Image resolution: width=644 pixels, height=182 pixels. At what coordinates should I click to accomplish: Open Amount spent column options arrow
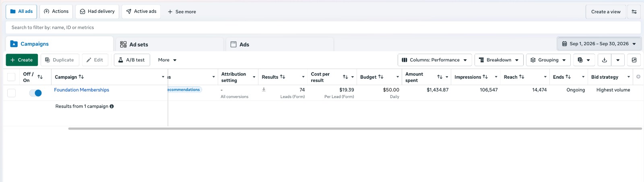tap(447, 77)
